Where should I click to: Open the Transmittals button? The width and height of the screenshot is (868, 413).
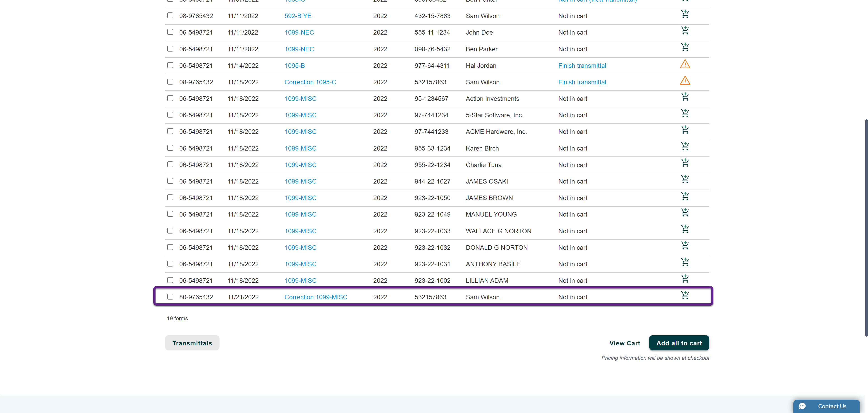(192, 343)
